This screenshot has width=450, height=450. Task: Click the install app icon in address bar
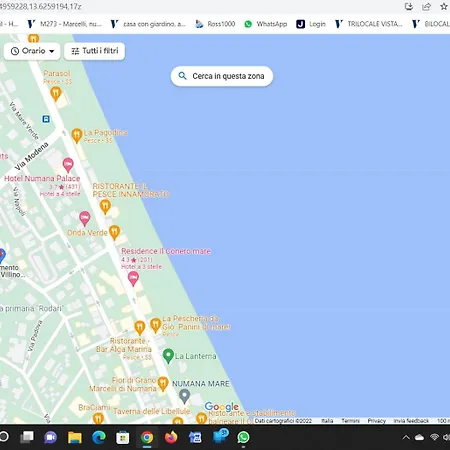pos(409,6)
